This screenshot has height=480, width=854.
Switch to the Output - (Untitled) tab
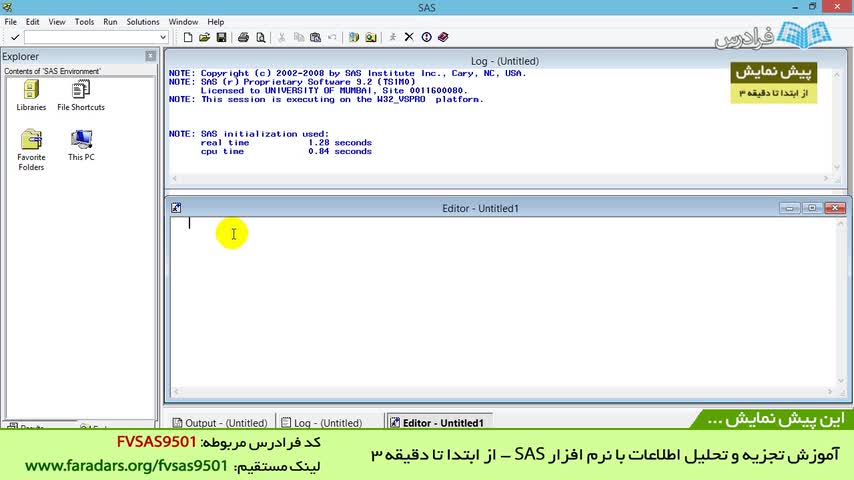pos(220,423)
